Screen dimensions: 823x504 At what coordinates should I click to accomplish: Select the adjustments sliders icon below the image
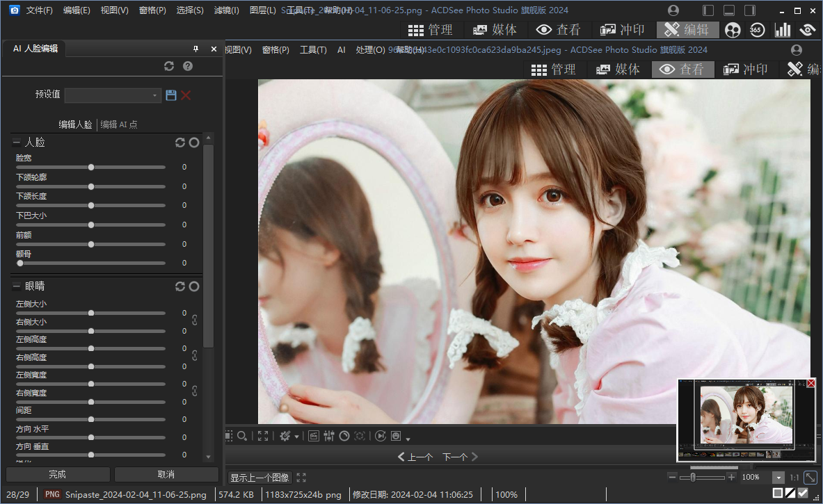coord(329,436)
